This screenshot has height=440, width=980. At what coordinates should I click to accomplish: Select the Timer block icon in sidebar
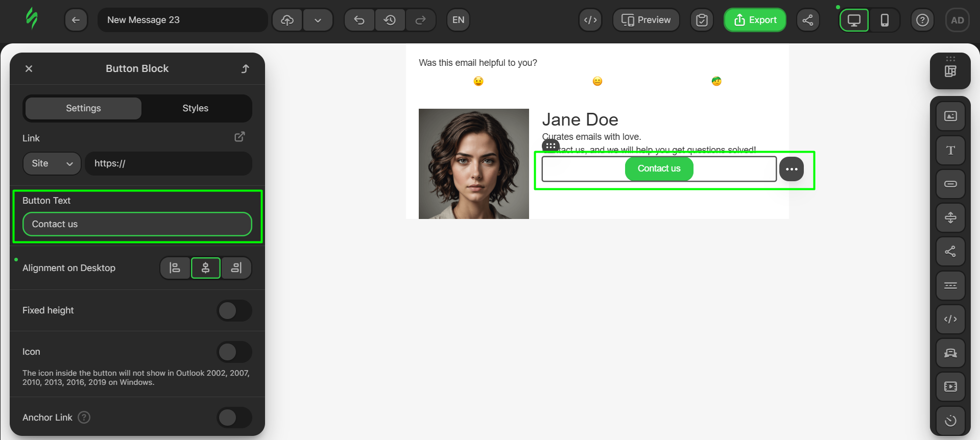950,421
